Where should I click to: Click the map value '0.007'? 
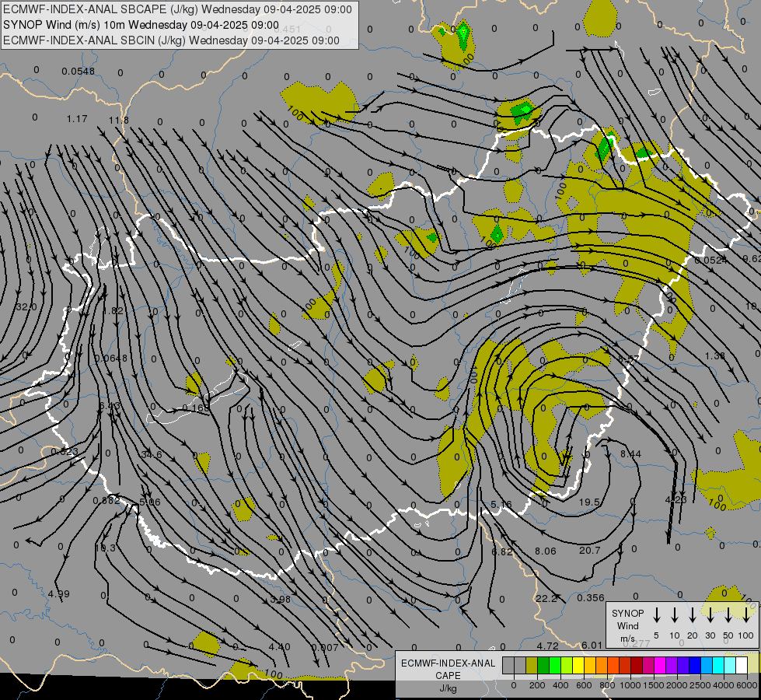[325, 647]
